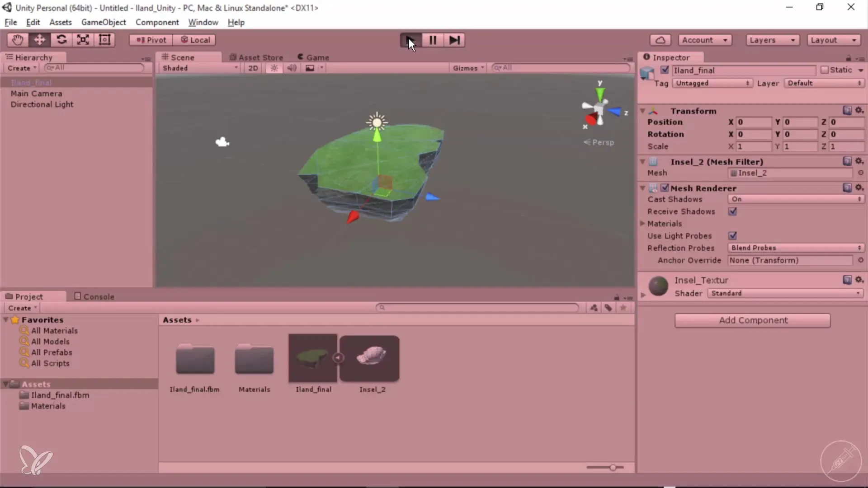
Task: Toggle Iland_final active checkbox
Action: pyautogui.click(x=665, y=70)
